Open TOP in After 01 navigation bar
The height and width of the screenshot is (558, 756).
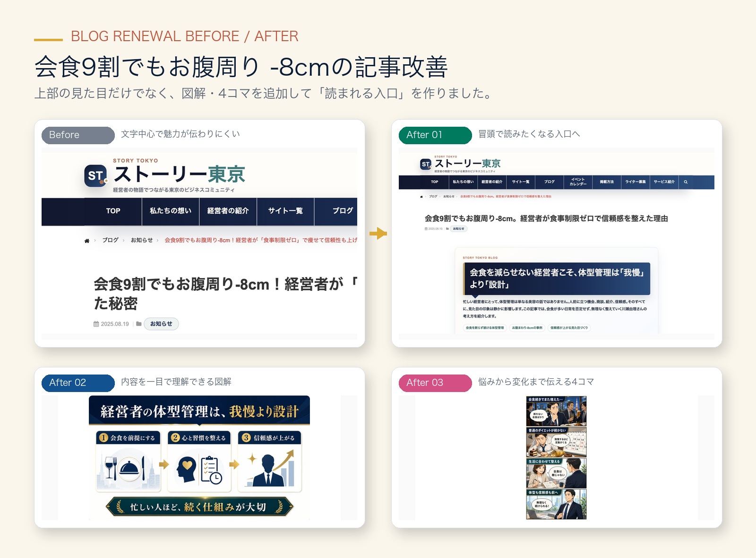click(x=435, y=182)
